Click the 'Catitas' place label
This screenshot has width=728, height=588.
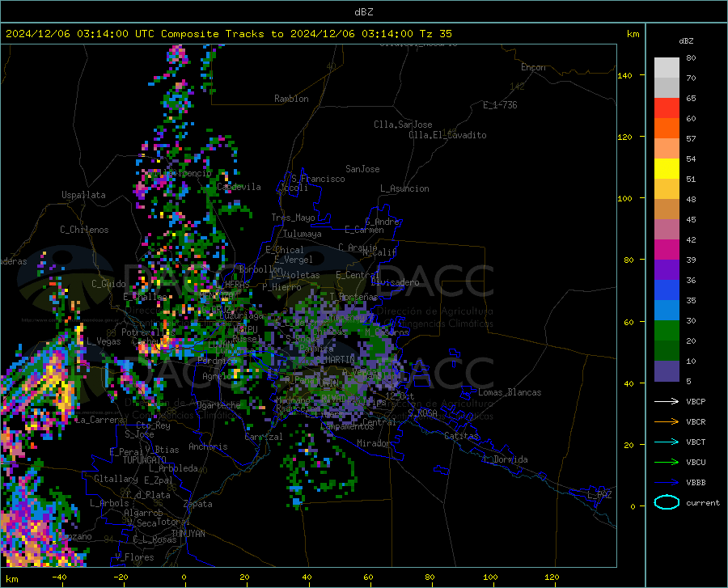click(462, 436)
